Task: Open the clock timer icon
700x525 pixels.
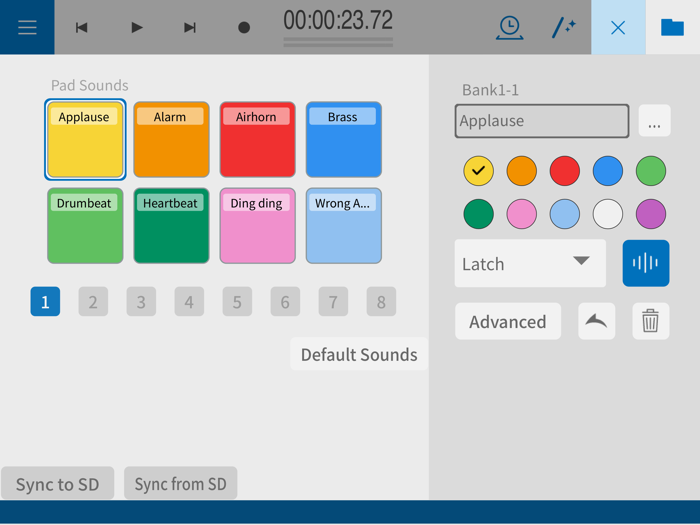Action: pos(509,28)
